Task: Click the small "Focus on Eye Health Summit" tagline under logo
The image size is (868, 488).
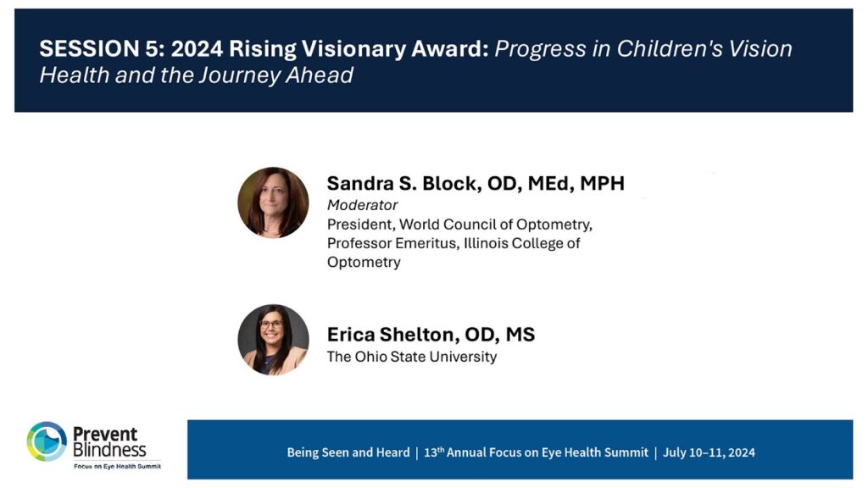Action: (117, 466)
